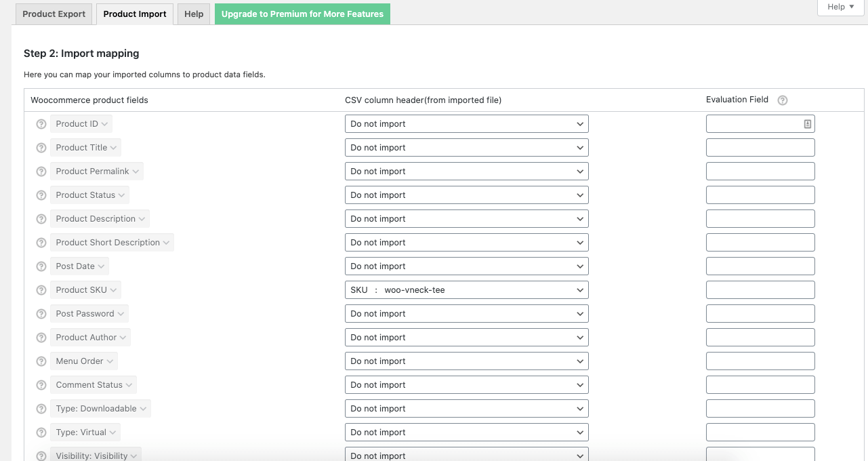This screenshot has height=461, width=868.
Task: Click the help icon next to Product ID
Action: (x=41, y=123)
